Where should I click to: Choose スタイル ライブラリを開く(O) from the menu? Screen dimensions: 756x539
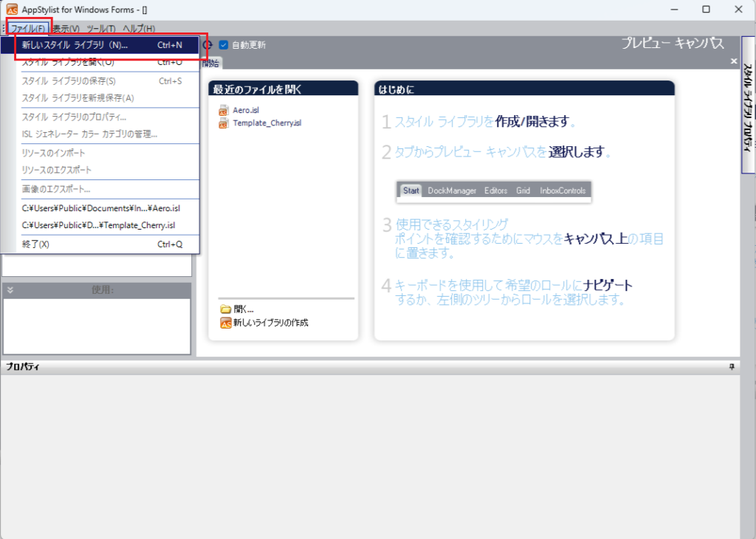pos(68,62)
